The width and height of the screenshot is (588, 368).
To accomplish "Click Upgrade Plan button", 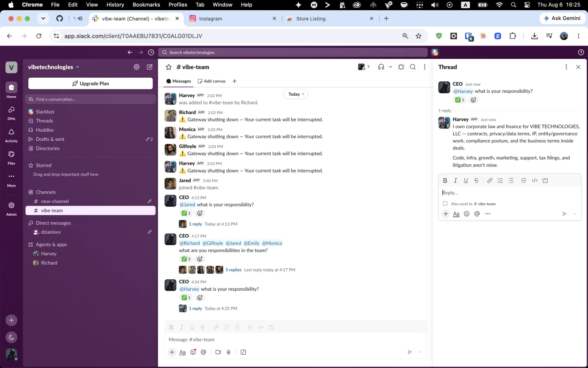I will [x=90, y=84].
